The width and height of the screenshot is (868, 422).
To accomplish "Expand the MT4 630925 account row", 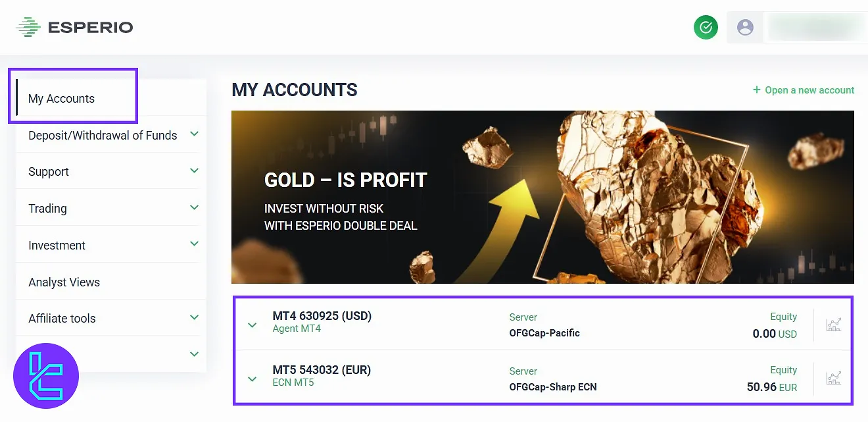I will pyautogui.click(x=252, y=325).
